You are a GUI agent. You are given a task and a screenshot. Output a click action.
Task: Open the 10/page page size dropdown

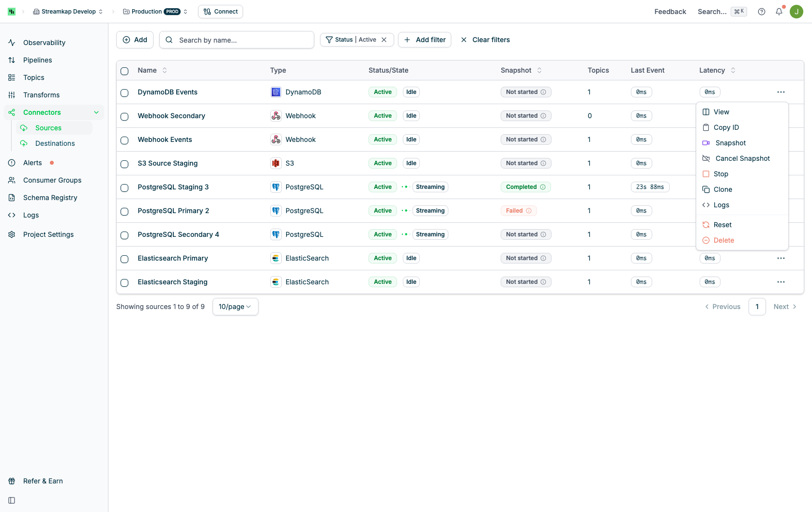pyautogui.click(x=235, y=307)
